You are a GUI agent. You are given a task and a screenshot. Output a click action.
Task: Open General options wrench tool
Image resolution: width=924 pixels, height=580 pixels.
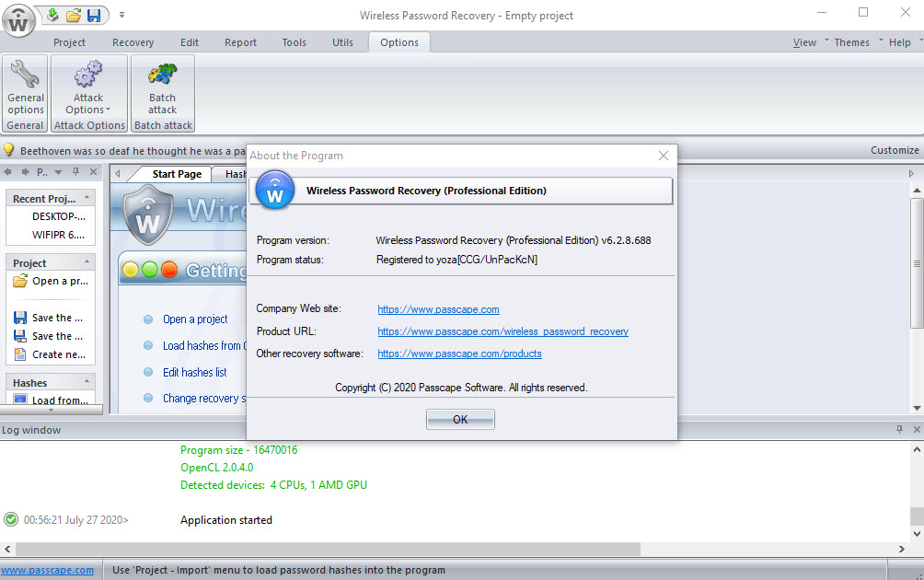coord(26,87)
